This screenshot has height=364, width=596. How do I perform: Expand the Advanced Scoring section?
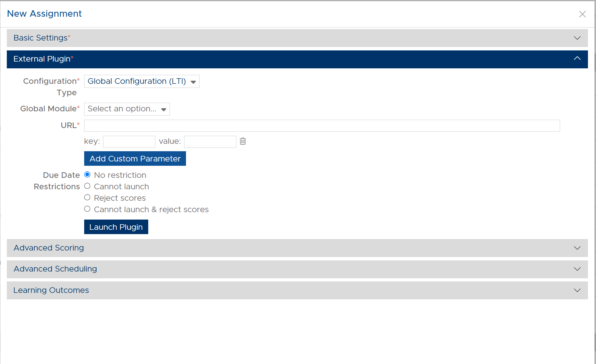(297, 248)
